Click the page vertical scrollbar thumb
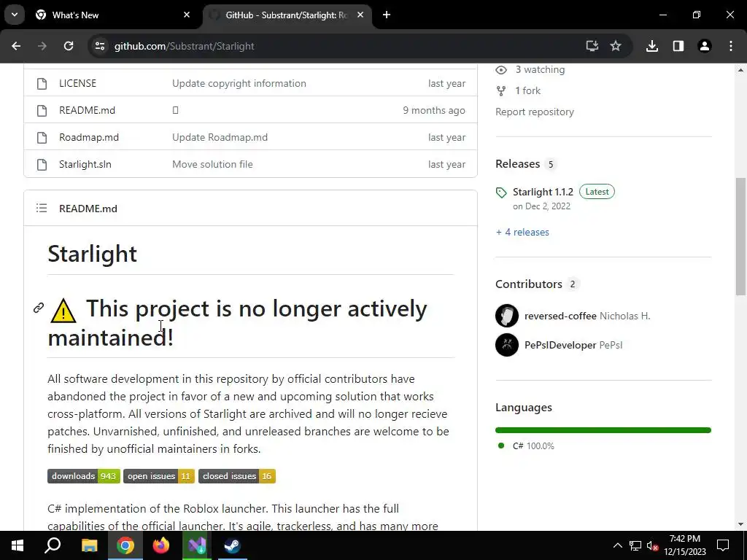Viewport: 747px width, 560px height. (740, 237)
